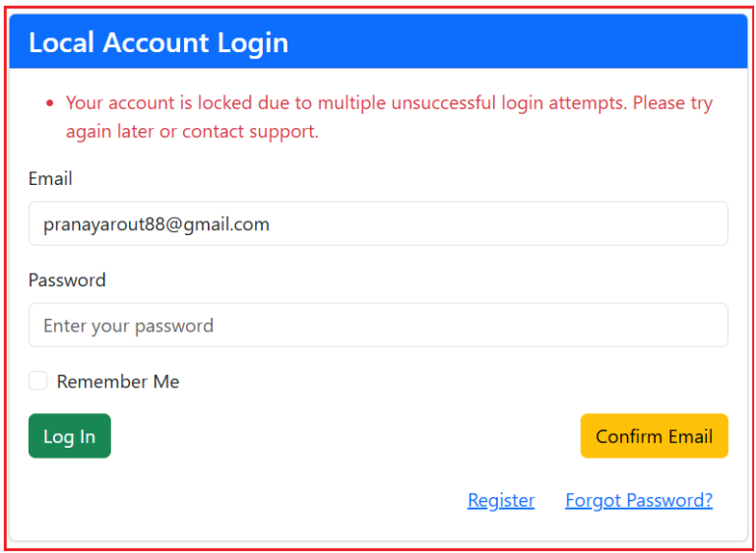Click the 'Enter your password' placeholder text

tap(128, 326)
